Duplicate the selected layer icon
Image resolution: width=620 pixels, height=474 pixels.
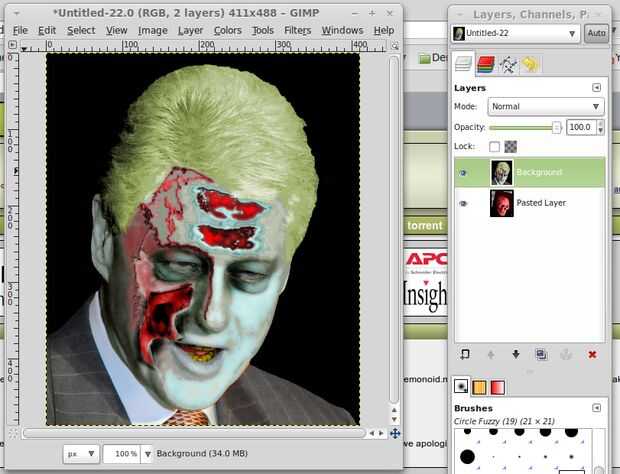541,354
